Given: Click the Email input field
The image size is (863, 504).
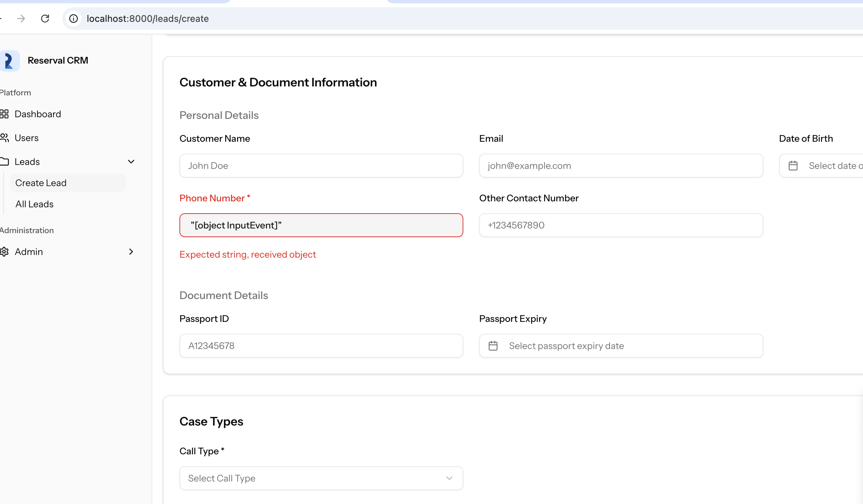Looking at the screenshot, I should coord(621,166).
